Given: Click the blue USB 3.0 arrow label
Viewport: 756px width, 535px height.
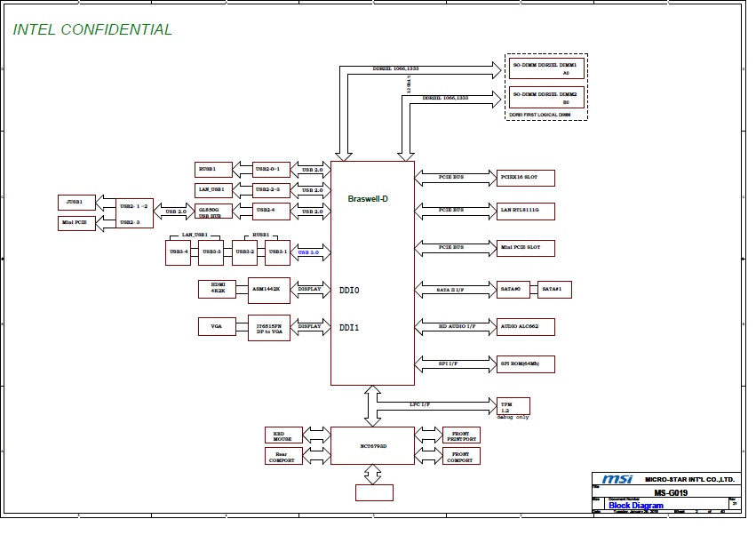Looking at the screenshot, I should (309, 252).
